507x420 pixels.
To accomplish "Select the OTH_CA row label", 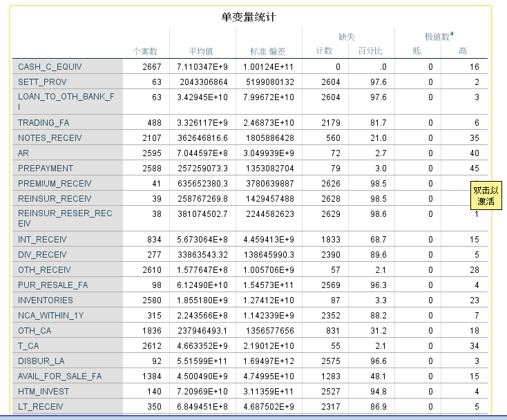I will (35, 330).
